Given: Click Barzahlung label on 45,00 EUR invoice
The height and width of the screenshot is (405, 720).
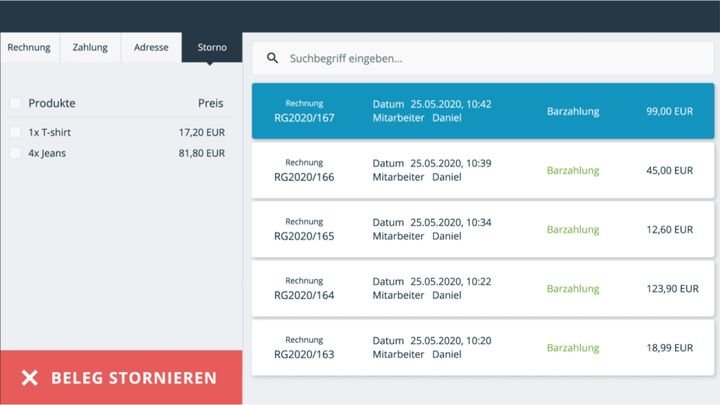Looking at the screenshot, I should pos(573,170).
